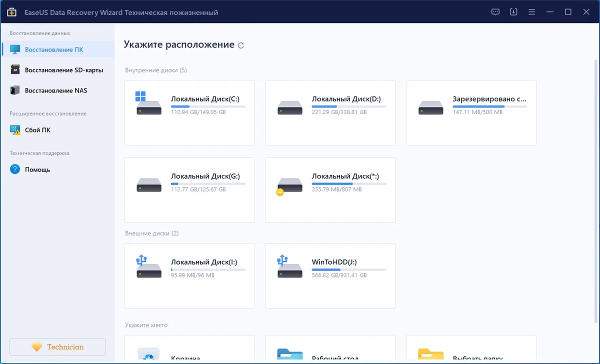Select the WinToHDD(J:) label
600x364 pixels.
(334, 262)
